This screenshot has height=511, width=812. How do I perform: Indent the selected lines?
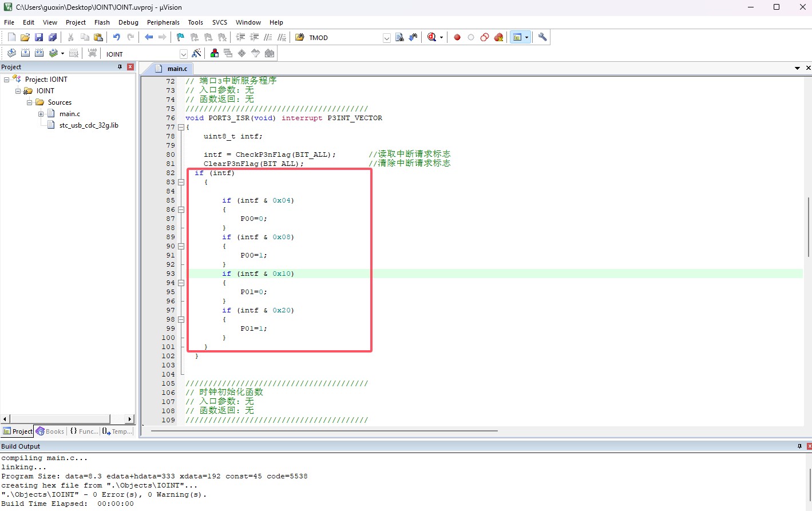coord(240,37)
